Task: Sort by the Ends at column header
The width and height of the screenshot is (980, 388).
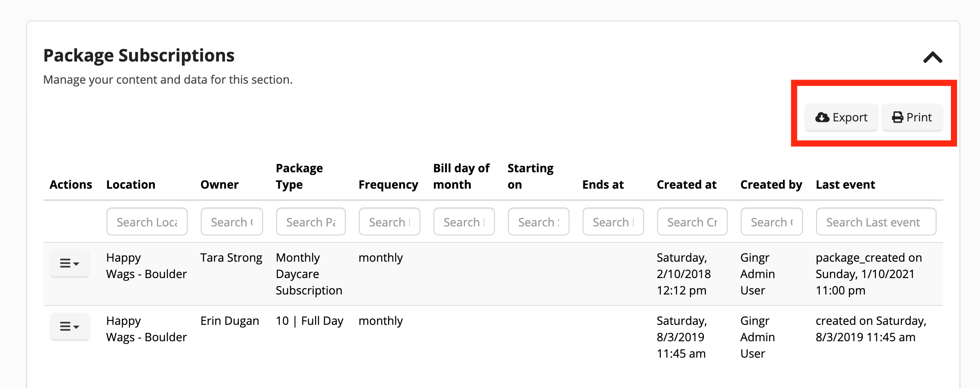Action: pos(603,185)
